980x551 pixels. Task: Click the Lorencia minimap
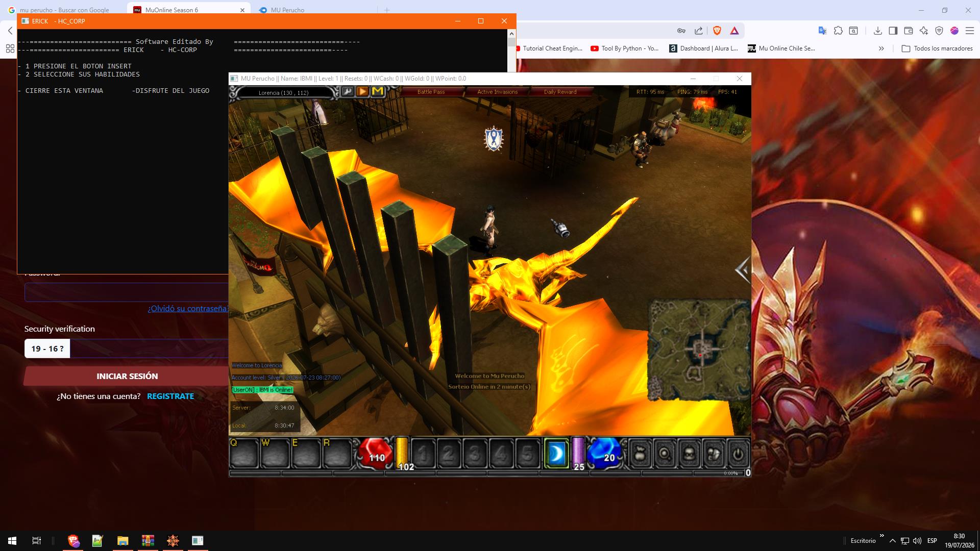pyautogui.click(x=699, y=349)
